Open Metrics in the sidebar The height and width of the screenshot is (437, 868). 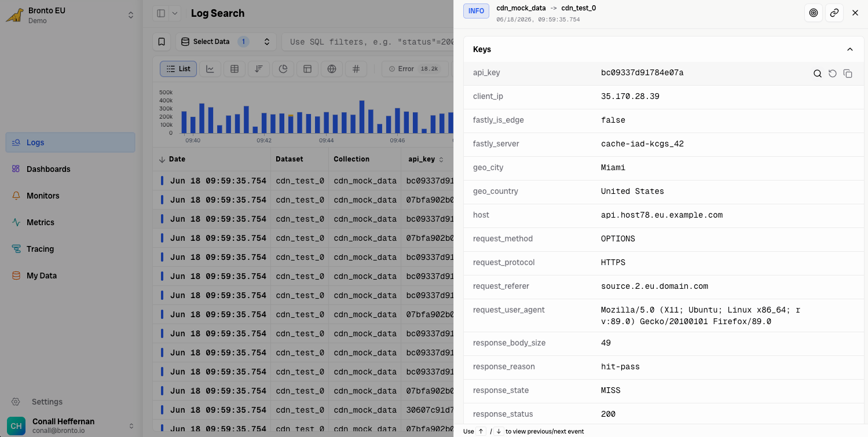(71, 222)
